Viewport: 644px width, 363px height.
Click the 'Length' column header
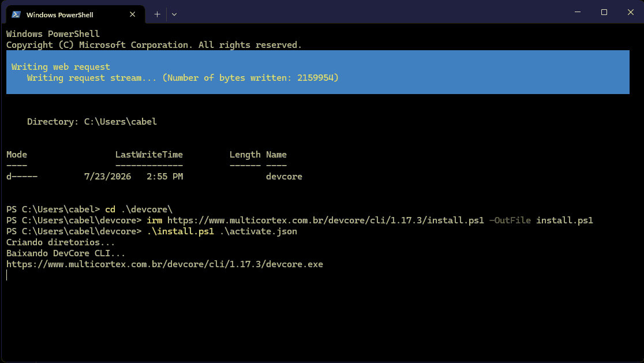pos(245,155)
